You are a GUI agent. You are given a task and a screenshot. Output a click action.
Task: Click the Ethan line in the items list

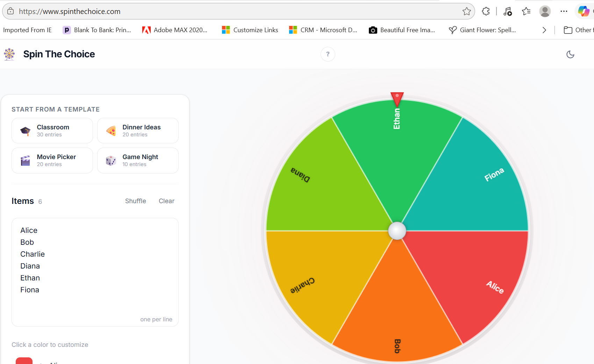[30, 278]
